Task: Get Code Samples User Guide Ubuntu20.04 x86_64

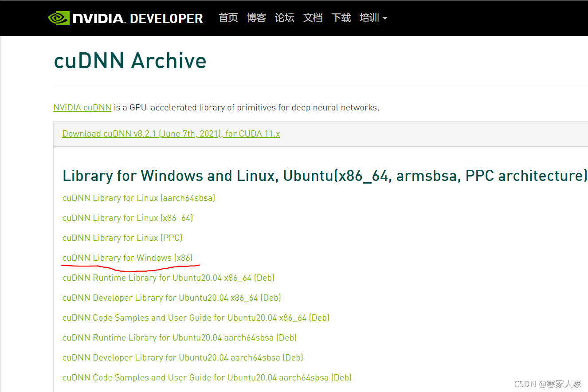Action: (x=196, y=318)
